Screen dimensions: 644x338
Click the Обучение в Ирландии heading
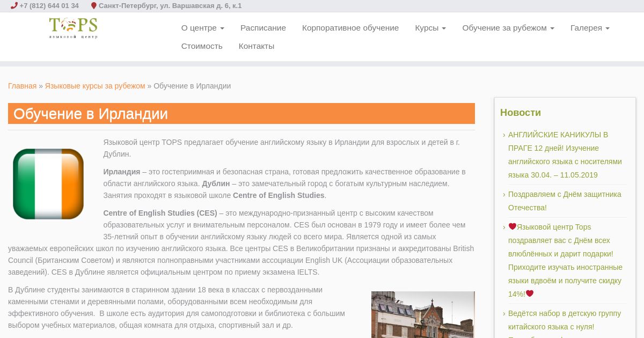point(241,114)
